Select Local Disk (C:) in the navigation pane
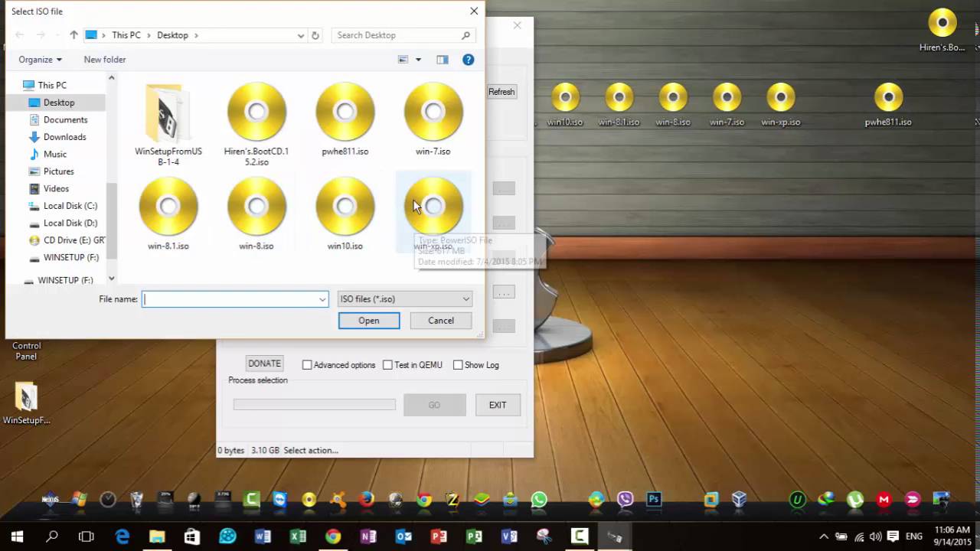The image size is (980, 551). (70, 206)
